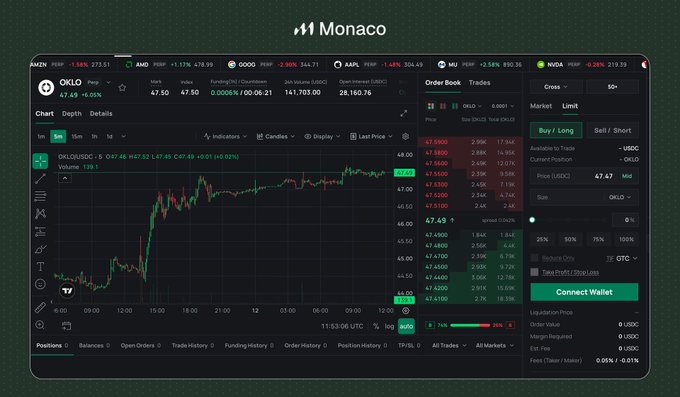Switch to the Market order tab
This screenshot has height=397, width=680.
(x=541, y=106)
